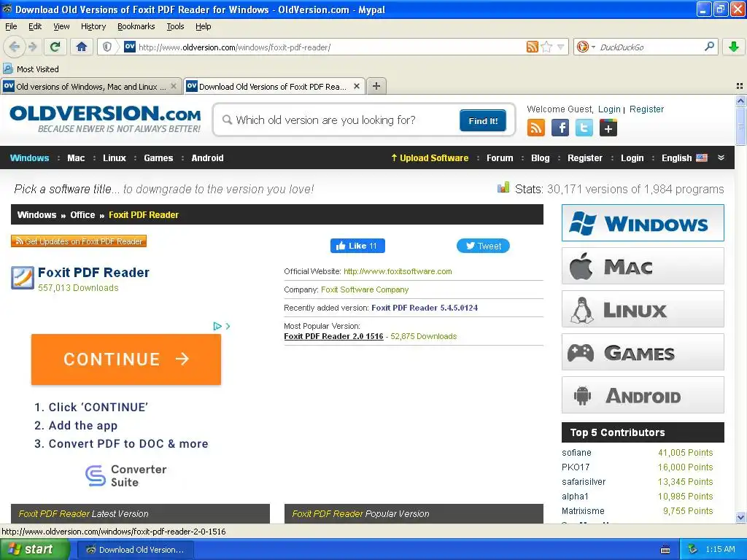The height and width of the screenshot is (560, 747).
Task: Click the Find It! button
Action: click(x=483, y=120)
